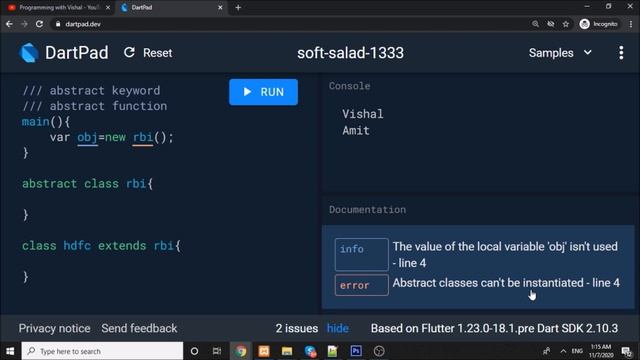Click the zoom magnifier icon in address bar
The image size is (640, 360).
tap(535, 24)
